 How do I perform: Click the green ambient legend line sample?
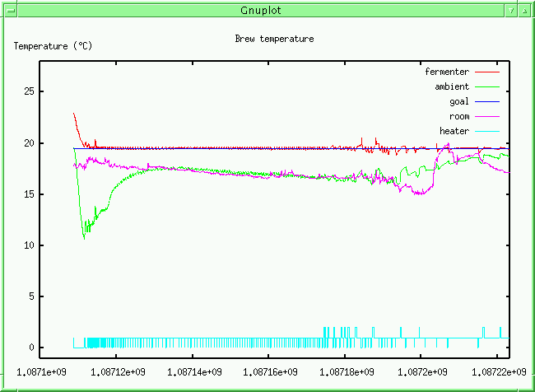point(487,87)
